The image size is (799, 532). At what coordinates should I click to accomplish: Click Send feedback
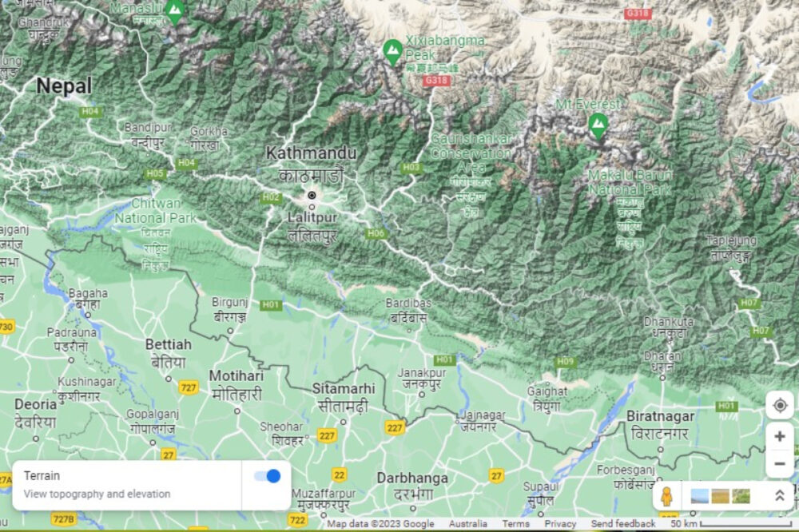pyautogui.click(x=622, y=523)
